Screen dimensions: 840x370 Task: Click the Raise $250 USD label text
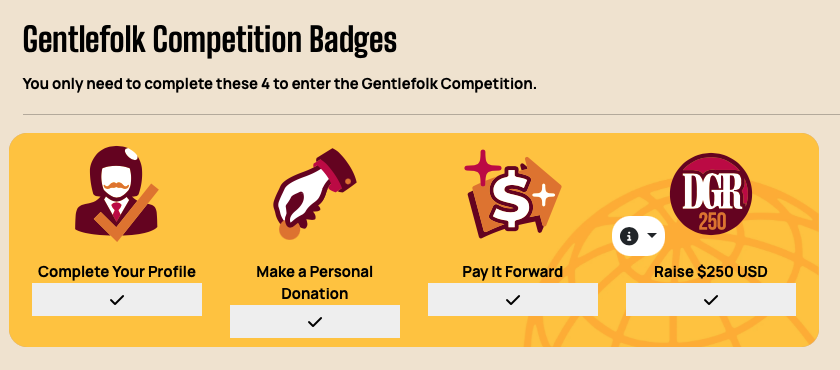711,271
